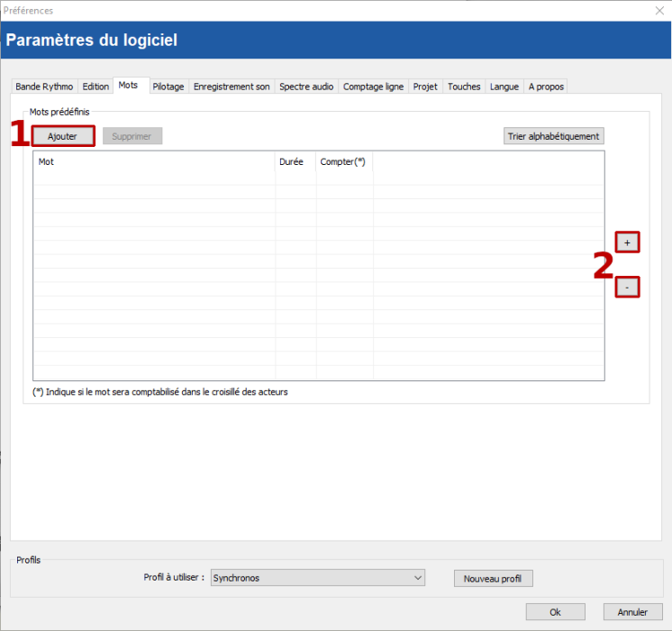This screenshot has width=672, height=631.
Task: Open the Edition tab
Action: [95, 87]
